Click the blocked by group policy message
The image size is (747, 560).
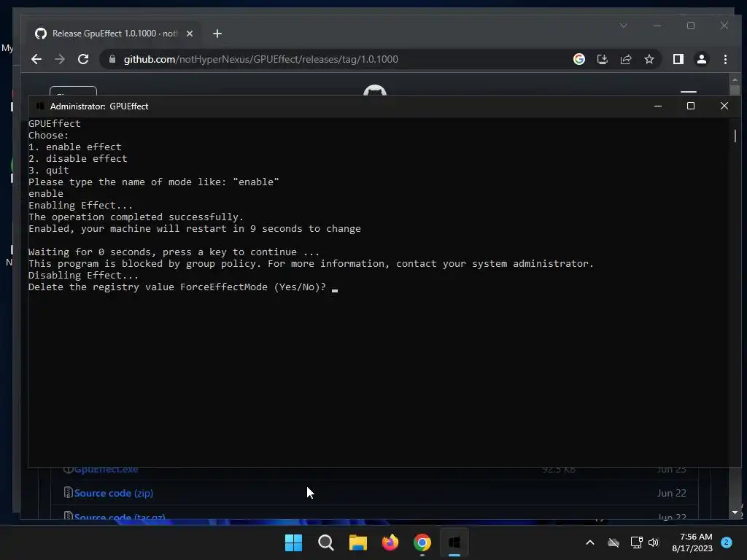pos(311,264)
